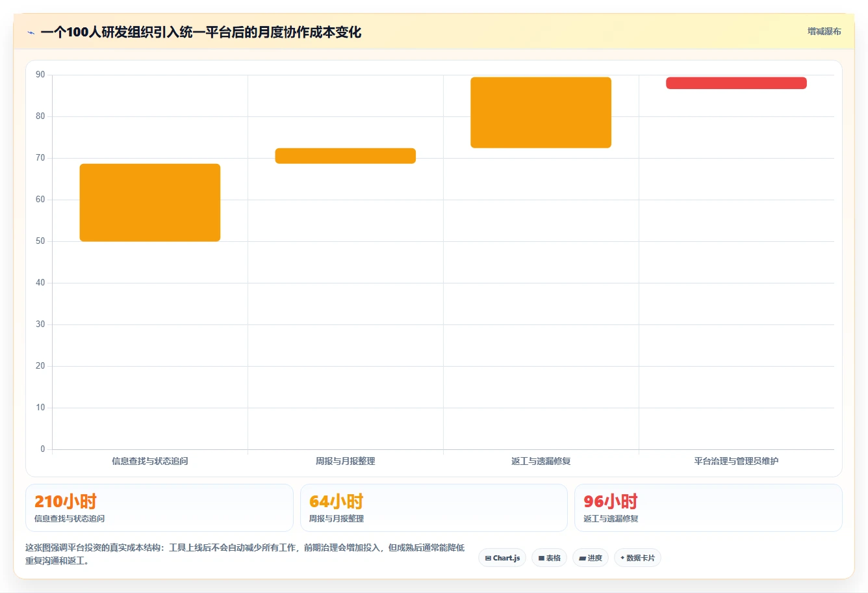Screen dimensions: 868x593
Task: Click the lightning icon beside the title
Action: pyautogui.click(x=31, y=33)
